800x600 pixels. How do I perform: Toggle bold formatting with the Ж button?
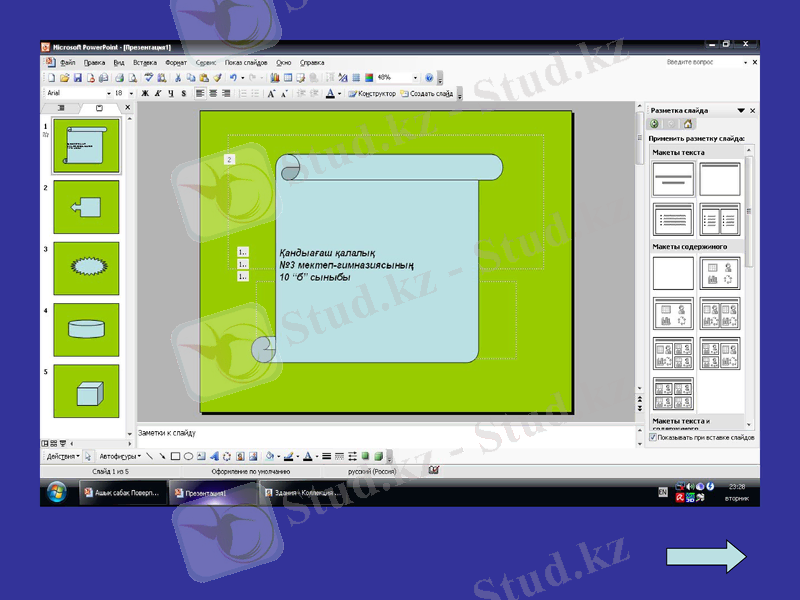[x=145, y=93]
